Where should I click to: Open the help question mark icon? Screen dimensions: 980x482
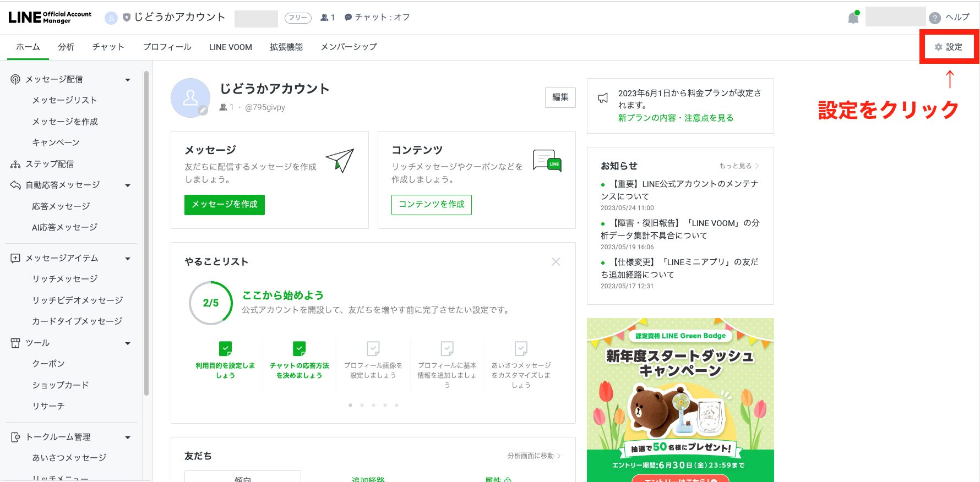pos(935,18)
